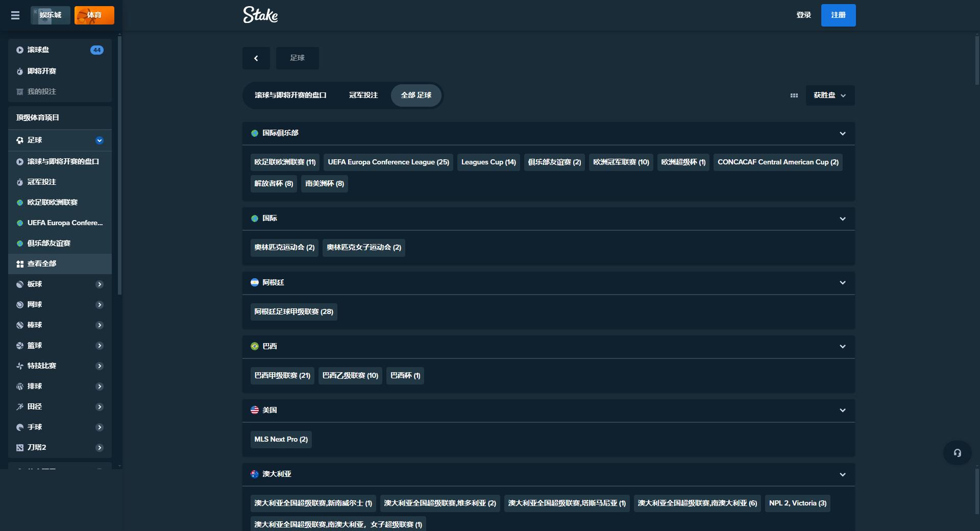Click the Brazil flag icon

[255, 346]
